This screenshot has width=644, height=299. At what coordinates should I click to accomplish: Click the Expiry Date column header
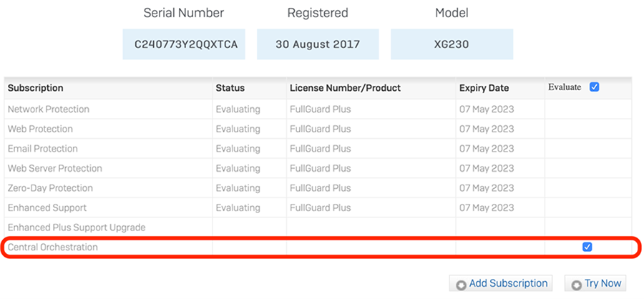click(484, 88)
